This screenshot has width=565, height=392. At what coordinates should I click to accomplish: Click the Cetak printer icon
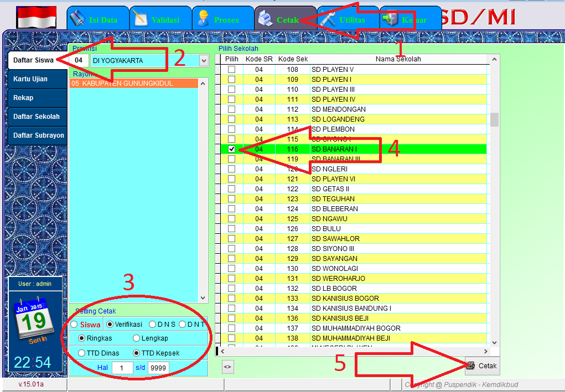pyautogui.click(x=266, y=19)
